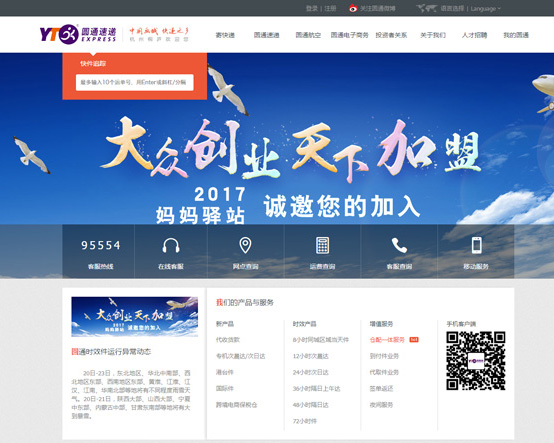Click the 注册 register link
554x443 pixels.
330,8
